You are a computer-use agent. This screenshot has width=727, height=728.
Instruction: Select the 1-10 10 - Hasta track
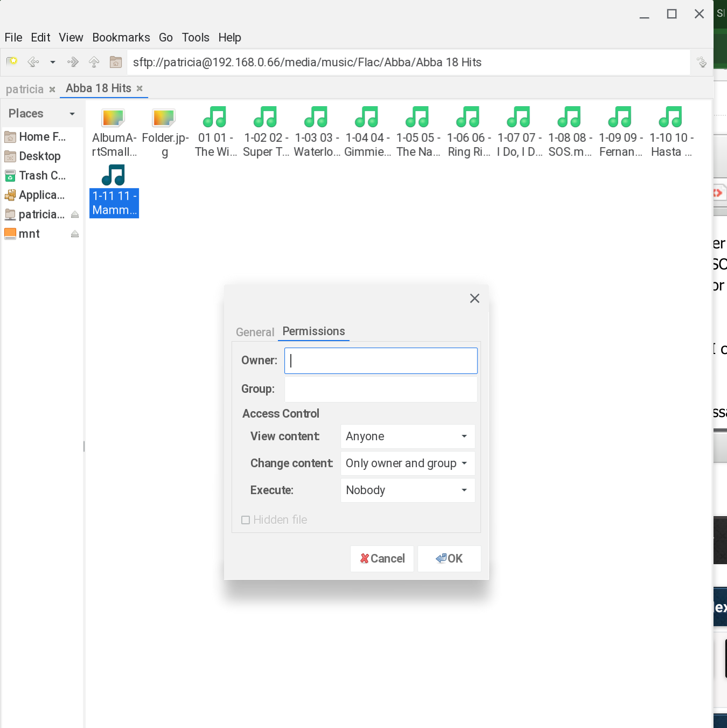[x=671, y=133]
